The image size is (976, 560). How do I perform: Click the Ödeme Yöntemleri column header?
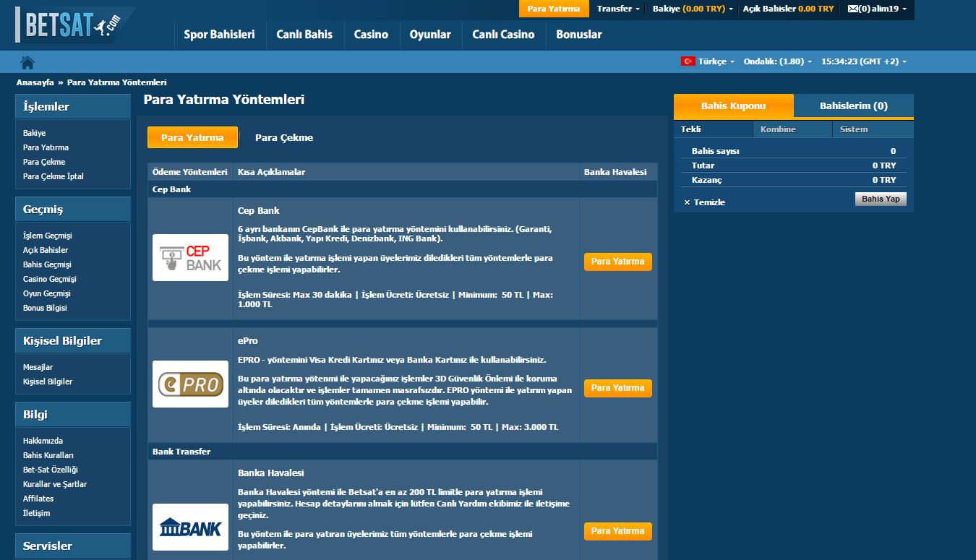[x=190, y=172]
